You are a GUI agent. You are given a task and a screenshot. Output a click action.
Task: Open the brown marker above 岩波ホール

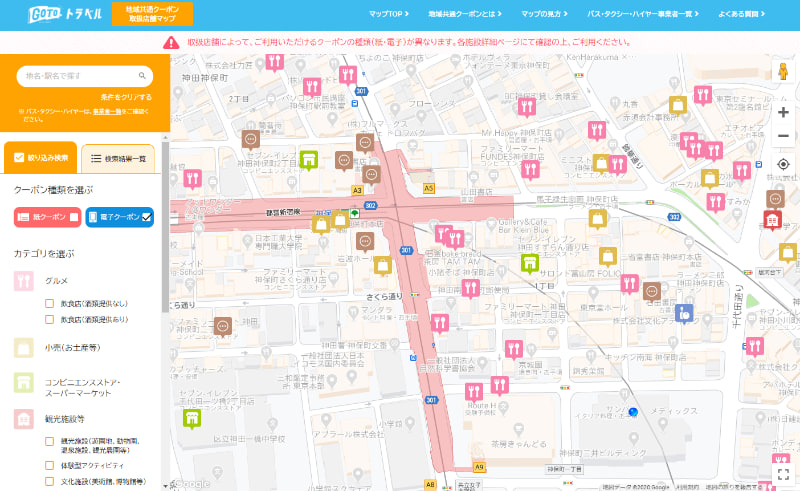click(x=365, y=241)
